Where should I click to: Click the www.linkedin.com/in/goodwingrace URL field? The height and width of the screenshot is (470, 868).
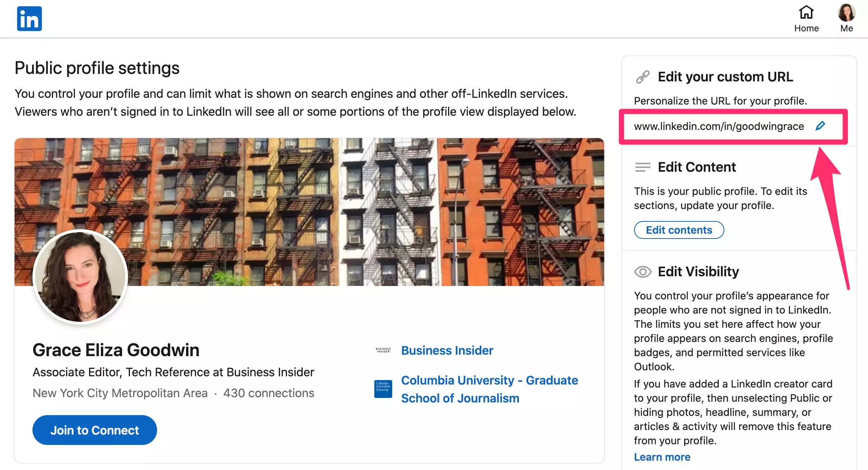(x=718, y=127)
